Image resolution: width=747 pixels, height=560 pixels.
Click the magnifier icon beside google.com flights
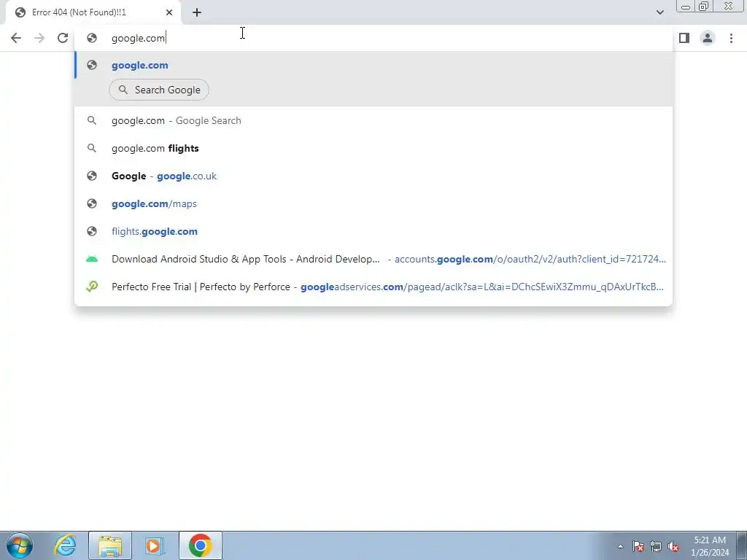point(92,148)
